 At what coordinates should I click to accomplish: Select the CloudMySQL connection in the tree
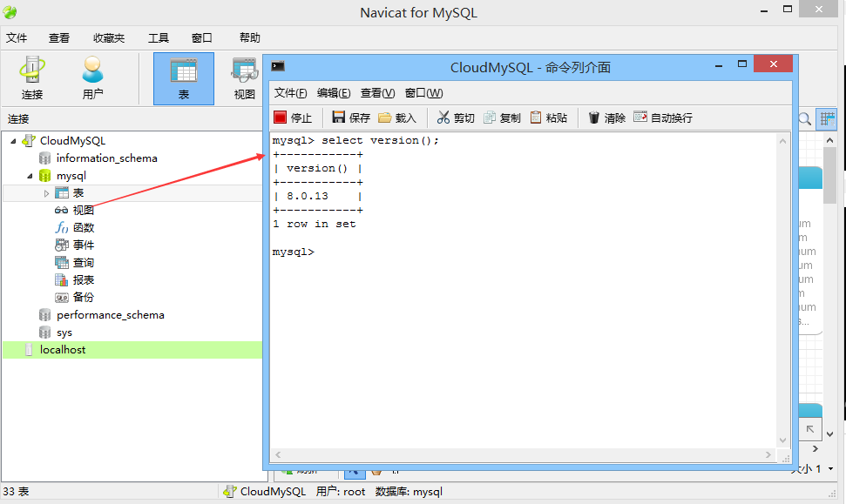[72, 141]
